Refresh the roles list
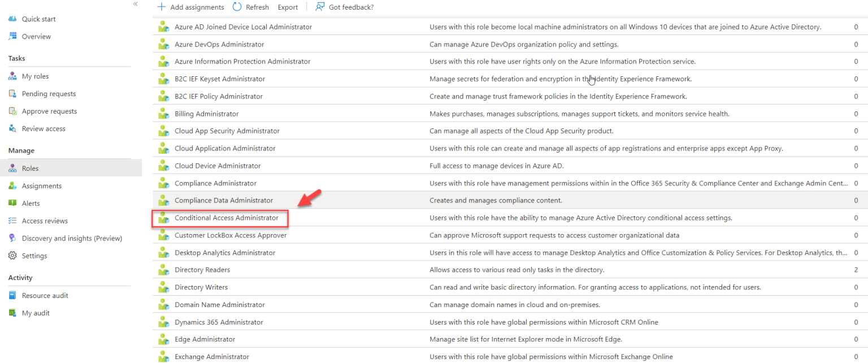This screenshot has height=363, width=868. (250, 7)
